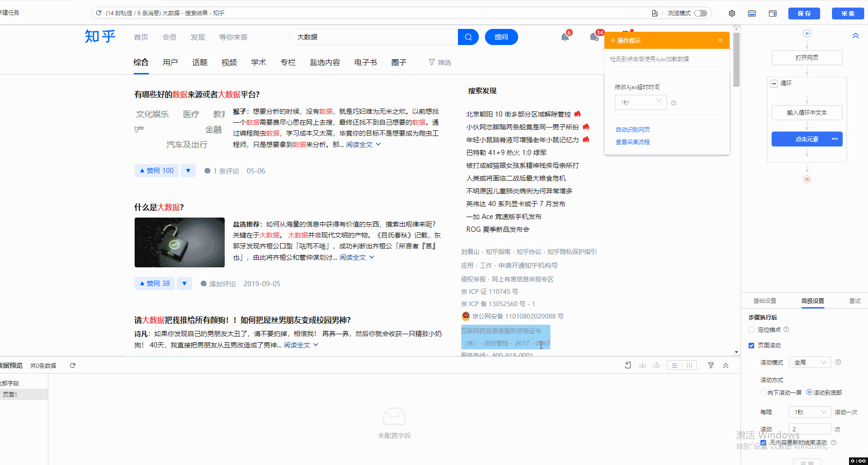Click the Zhihu search box with 大数据

click(374, 37)
